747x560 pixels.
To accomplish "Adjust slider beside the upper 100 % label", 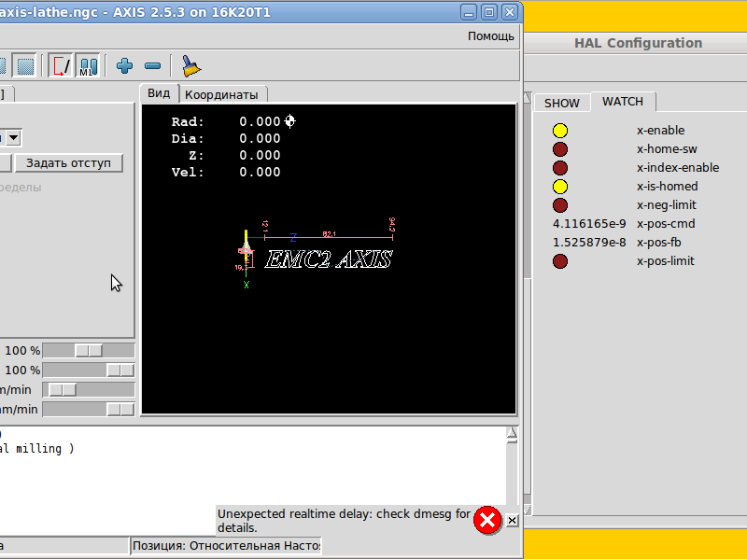I will [89, 351].
